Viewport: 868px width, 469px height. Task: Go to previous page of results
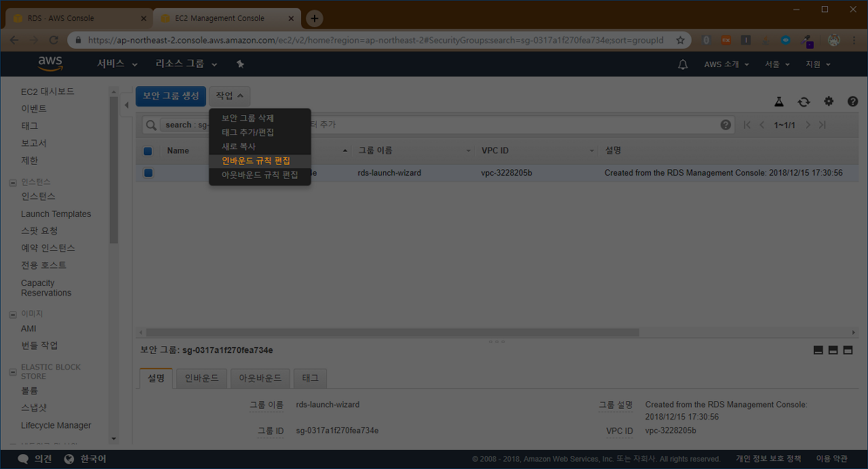pos(762,125)
